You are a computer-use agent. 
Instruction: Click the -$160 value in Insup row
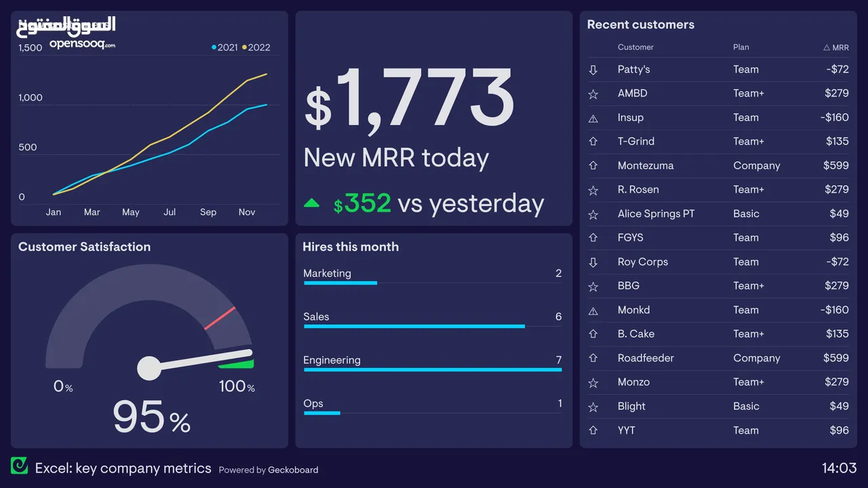[x=834, y=117]
